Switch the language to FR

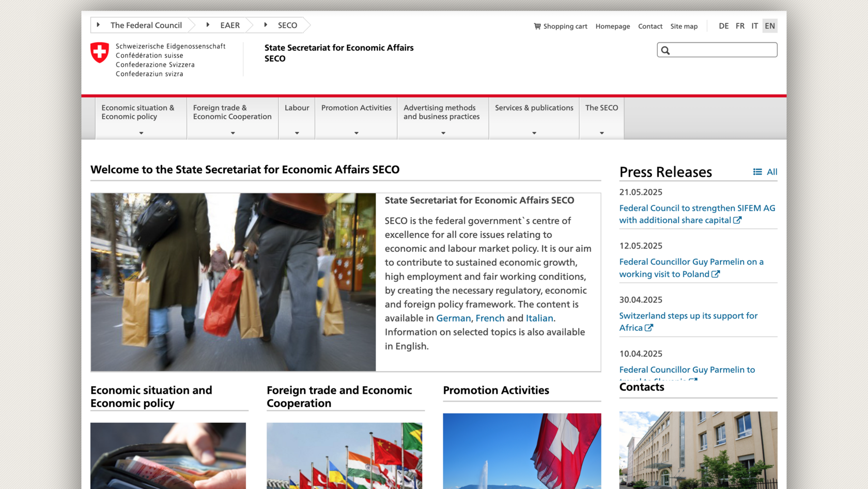tap(740, 26)
